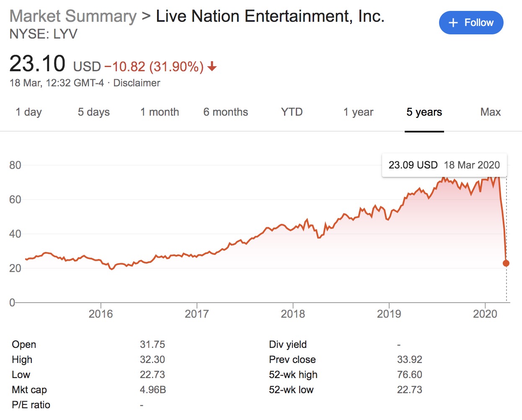Click the Mkt cap value 4.96B

[x=153, y=390]
